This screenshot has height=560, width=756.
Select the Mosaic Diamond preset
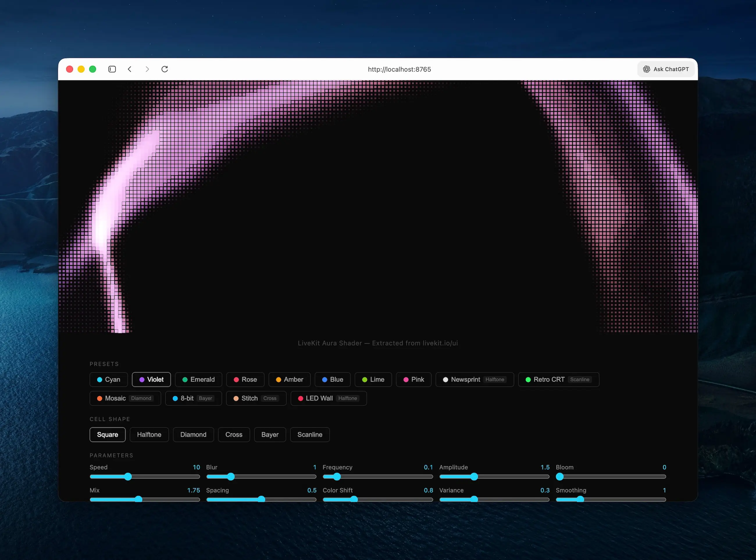125,398
